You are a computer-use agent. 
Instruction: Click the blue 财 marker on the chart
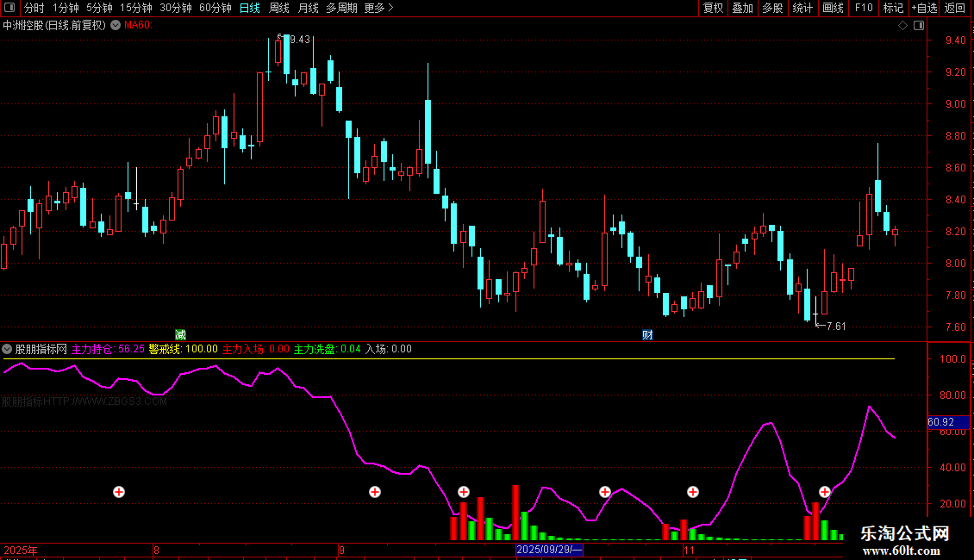point(647,335)
